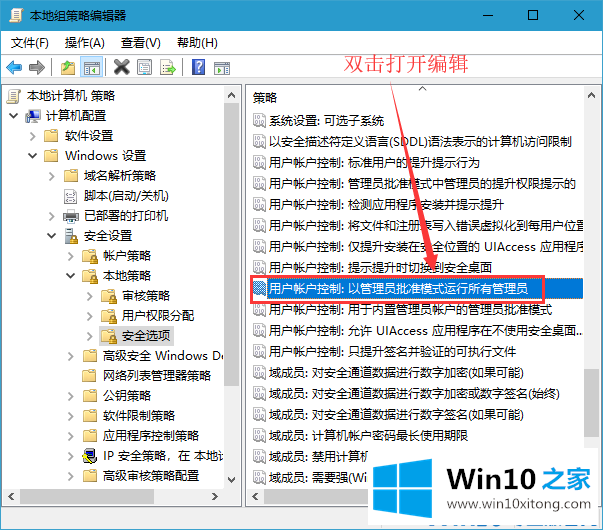Expand the 软件设置 tree node
Viewport: 603px width, 530px height.
tap(34, 135)
